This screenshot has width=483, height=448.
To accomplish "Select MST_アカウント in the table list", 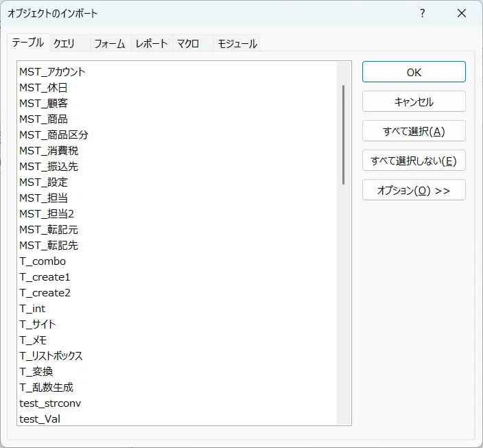I will click(52, 71).
